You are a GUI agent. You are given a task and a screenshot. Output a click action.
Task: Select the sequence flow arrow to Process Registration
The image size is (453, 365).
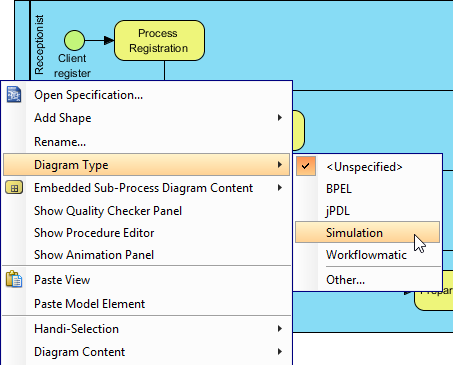pyautogui.click(x=100, y=40)
